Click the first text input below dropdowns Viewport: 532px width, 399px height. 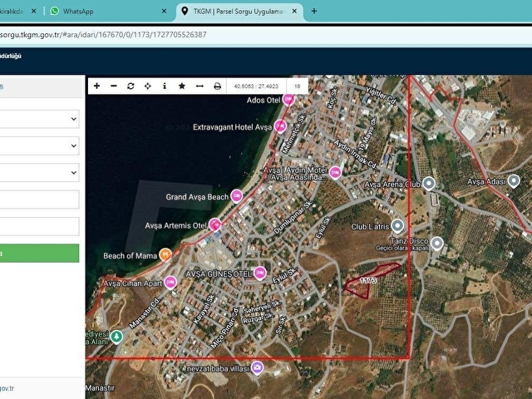tap(40, 199)
